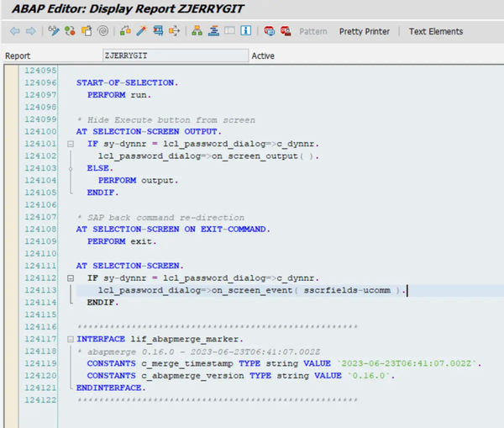
Task: Set external breakpoint icon
Action: [x=286, y=31]
